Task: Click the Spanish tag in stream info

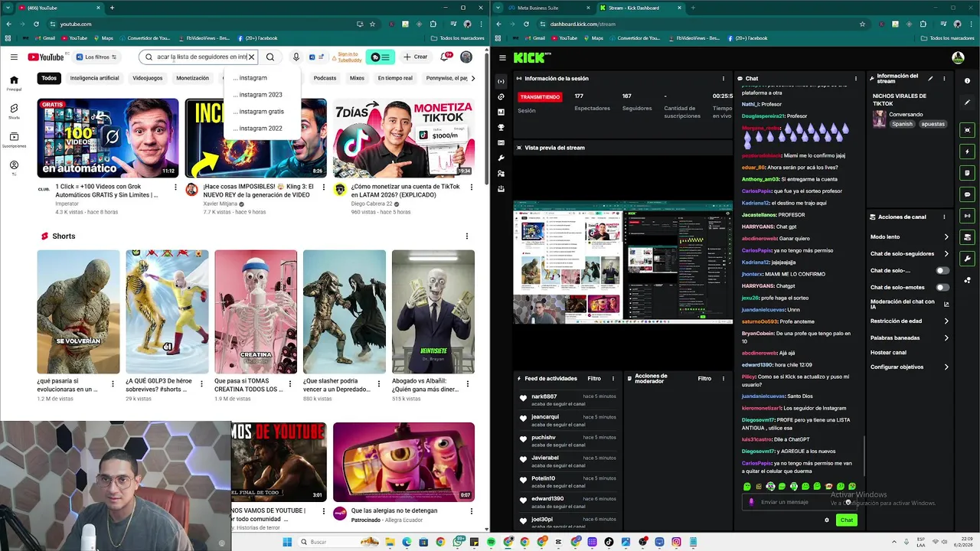Action: [x=902, y=124]
